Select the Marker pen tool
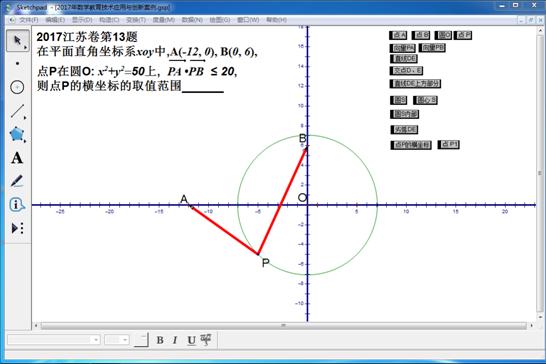This screenshot has width=546, height=364. click(17, 181)
